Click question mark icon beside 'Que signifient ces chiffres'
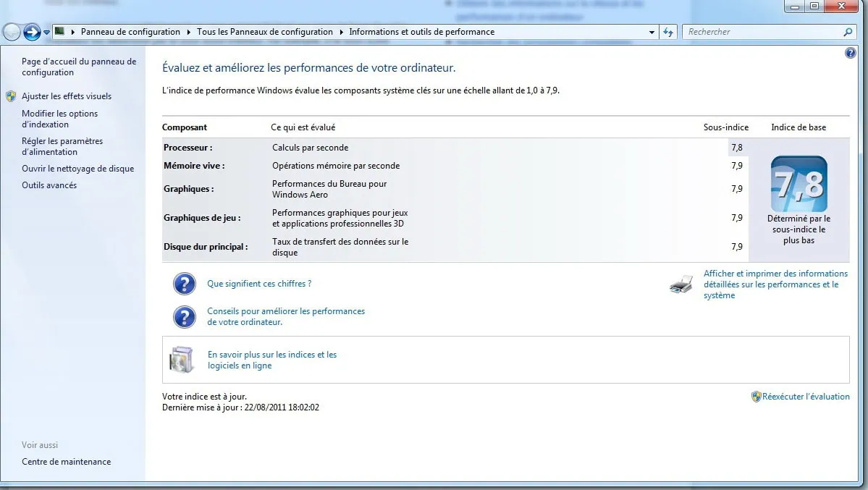 click(x=185, y=284)
